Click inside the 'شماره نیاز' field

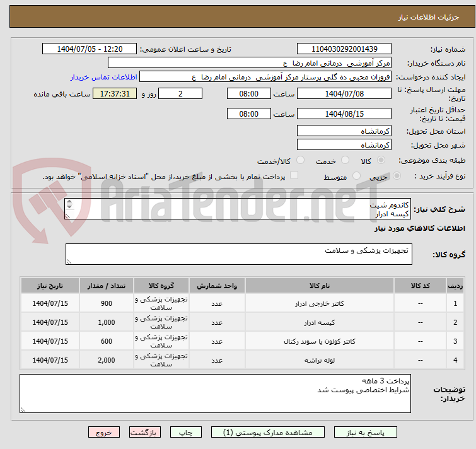[x=344, y=49]
